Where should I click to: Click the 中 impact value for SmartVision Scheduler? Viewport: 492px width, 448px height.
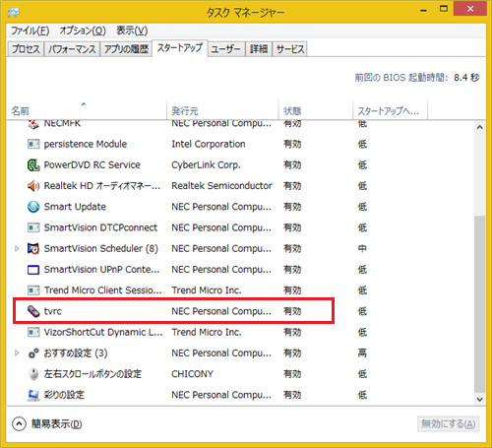tap(362, 248)
